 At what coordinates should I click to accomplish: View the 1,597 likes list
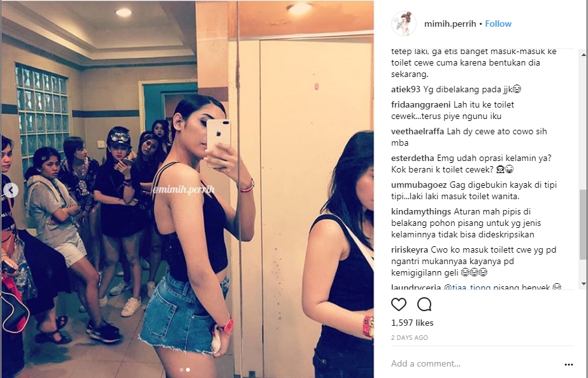click(412, 323)
